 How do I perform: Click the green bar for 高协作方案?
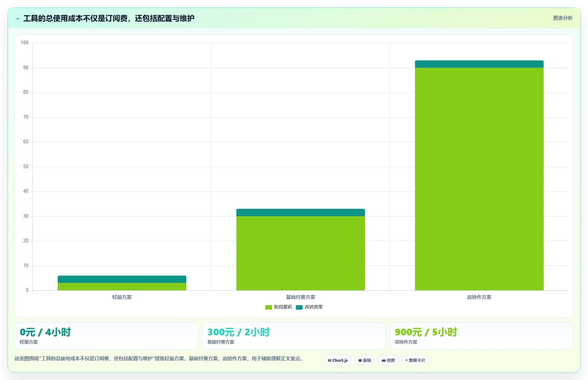point(479,179)
